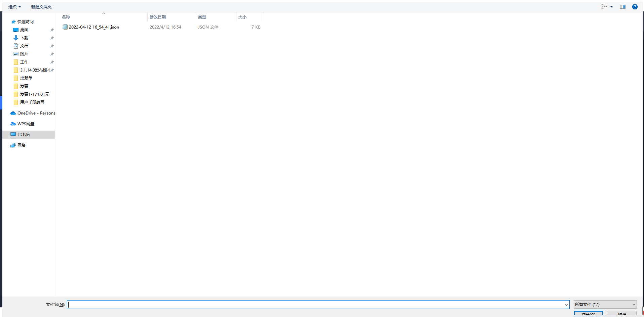Click the 新建文件夹 (New folder) button
The image size is (644, 317).
[41, 7]
